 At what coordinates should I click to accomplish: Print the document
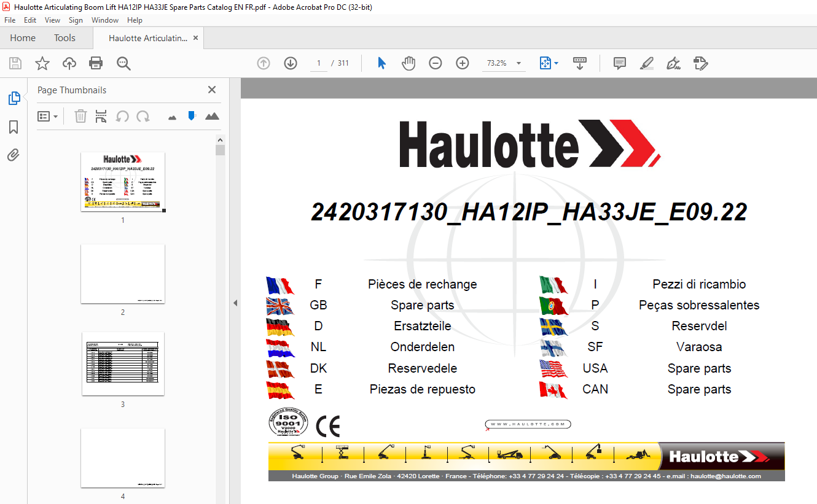[x=96, y=63]
